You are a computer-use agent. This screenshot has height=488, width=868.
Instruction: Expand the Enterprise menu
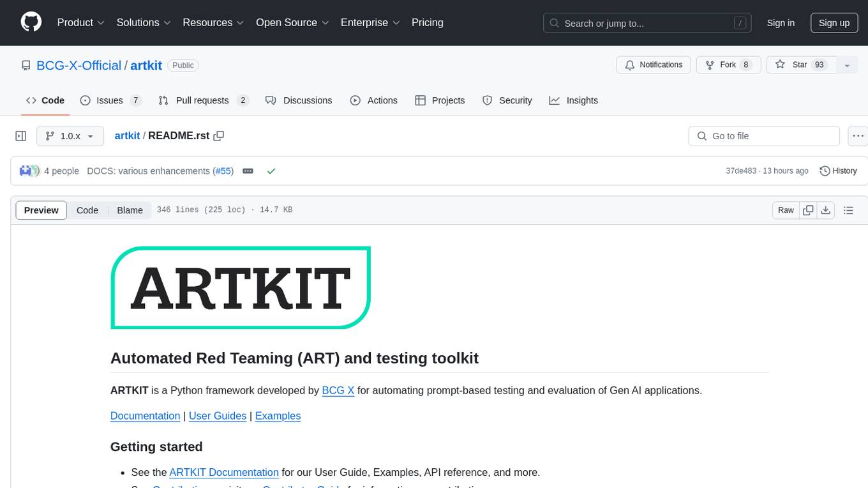click(x=370, y=22)
